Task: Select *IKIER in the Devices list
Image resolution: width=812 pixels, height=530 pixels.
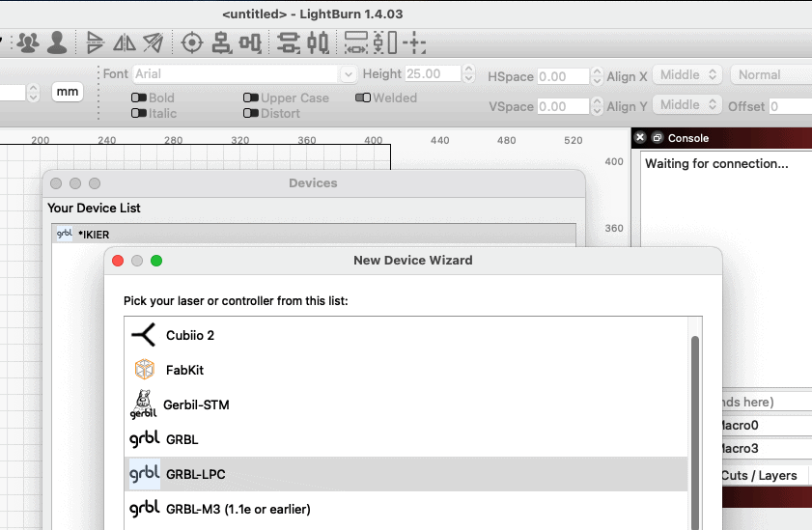Action: 314,235
